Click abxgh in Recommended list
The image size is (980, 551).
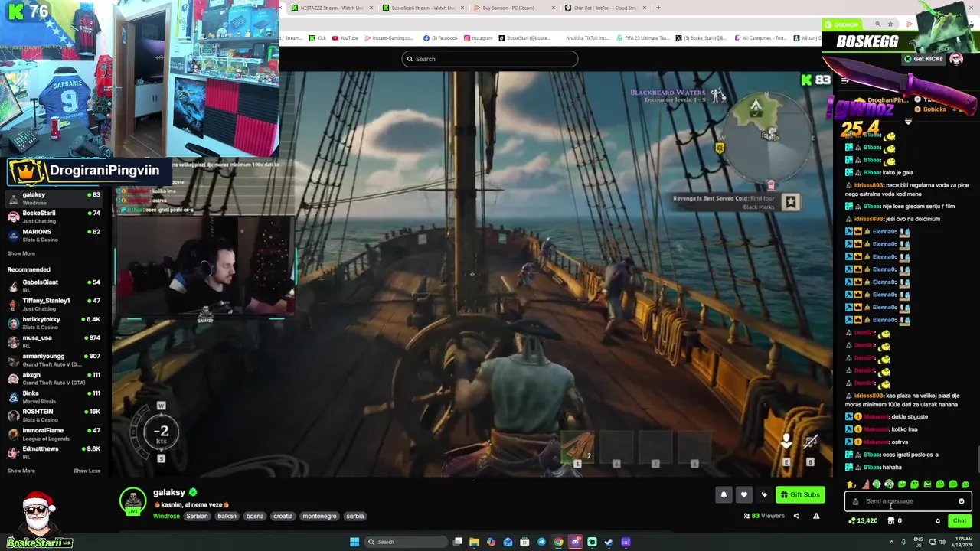click(54, 378)
